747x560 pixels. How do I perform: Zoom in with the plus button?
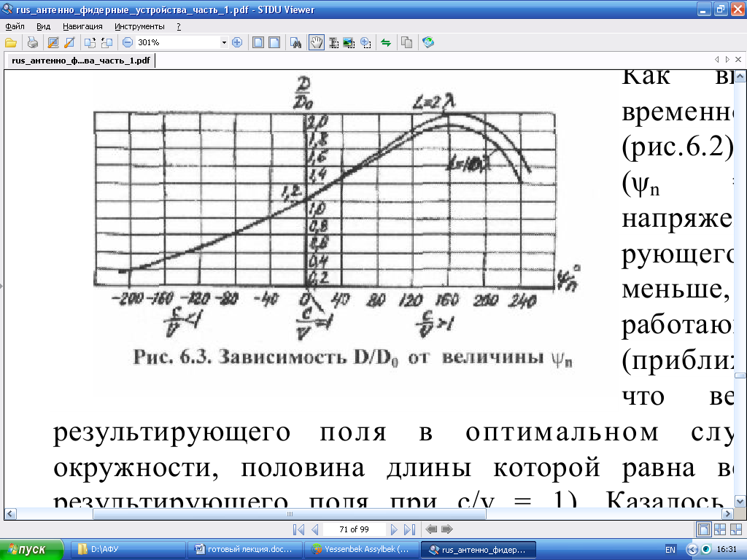[x=237, y=43]
